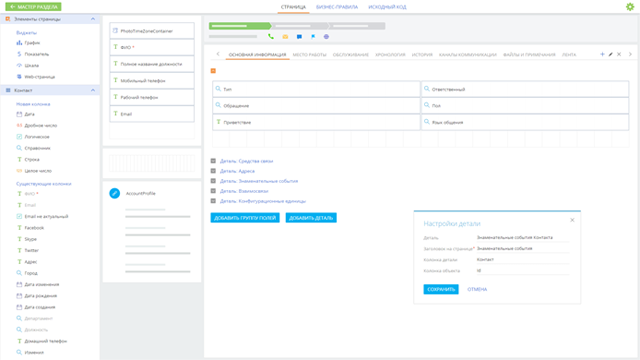Click the green first stage progress step
The image size is (640, 360).
tap(240, 26)
